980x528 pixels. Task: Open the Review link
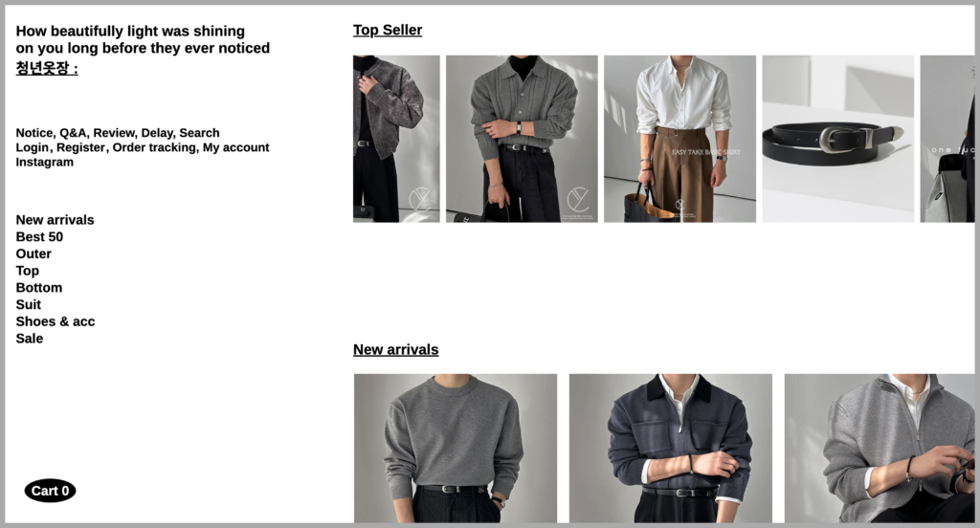(x=115, y=133)
